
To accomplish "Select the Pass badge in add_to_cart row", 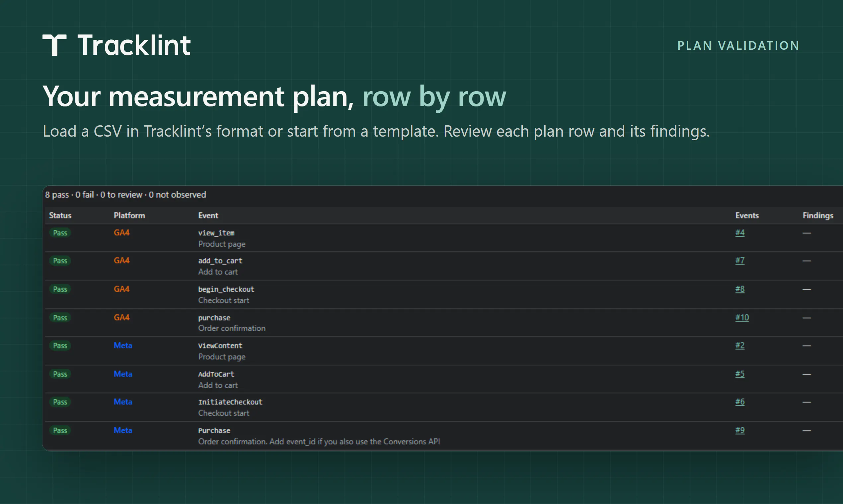I will (x=60, y=261).
